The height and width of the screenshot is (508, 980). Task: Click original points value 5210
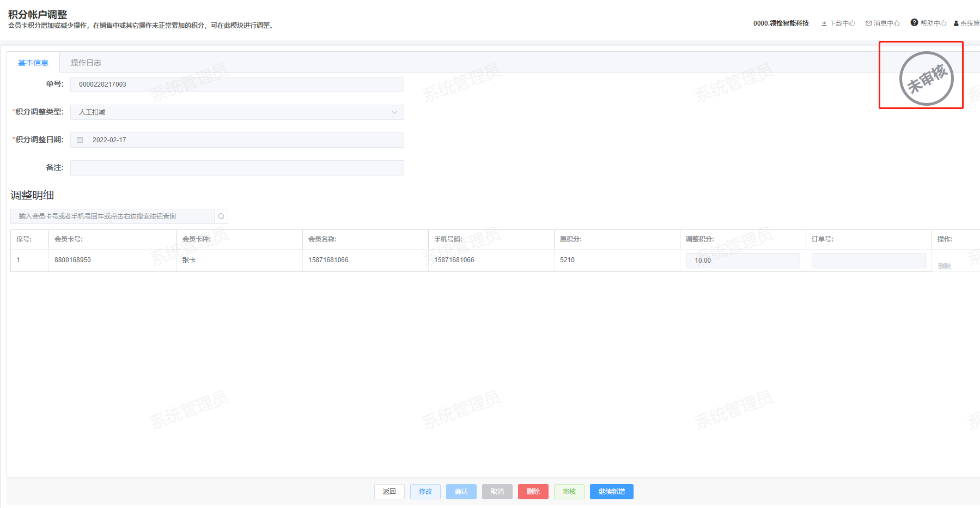[x=567, y=260]
